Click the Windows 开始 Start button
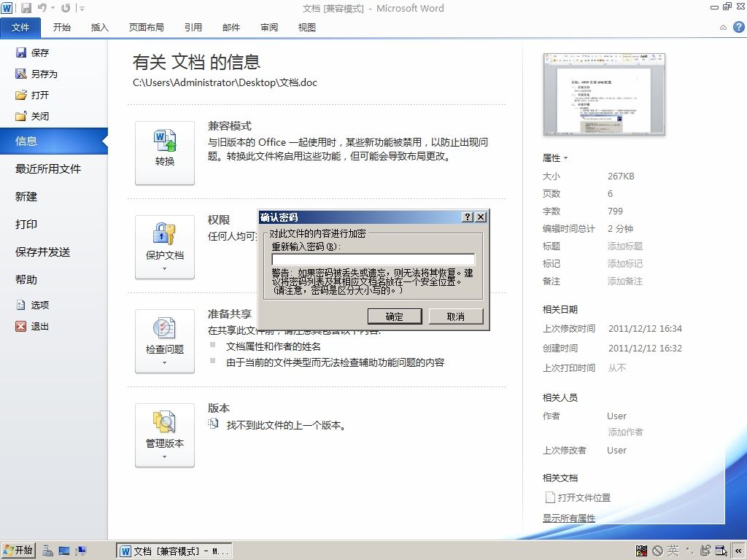Screen dimensions: 747x560 point(18,551)
